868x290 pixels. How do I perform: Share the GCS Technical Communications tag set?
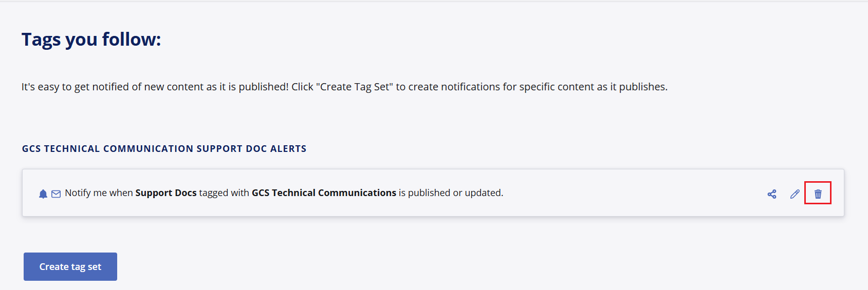click(x=772, y=194)
